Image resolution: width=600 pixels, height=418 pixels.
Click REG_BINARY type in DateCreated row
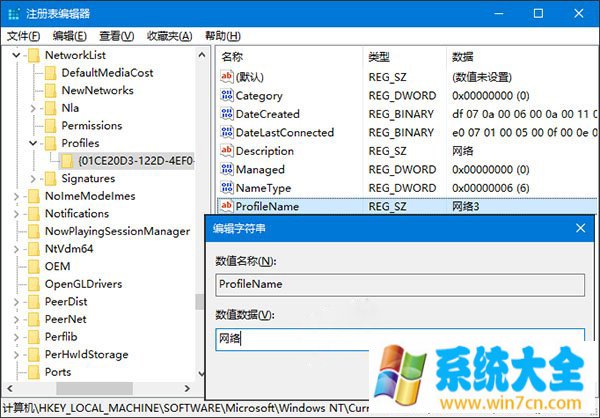coord(401,114)
